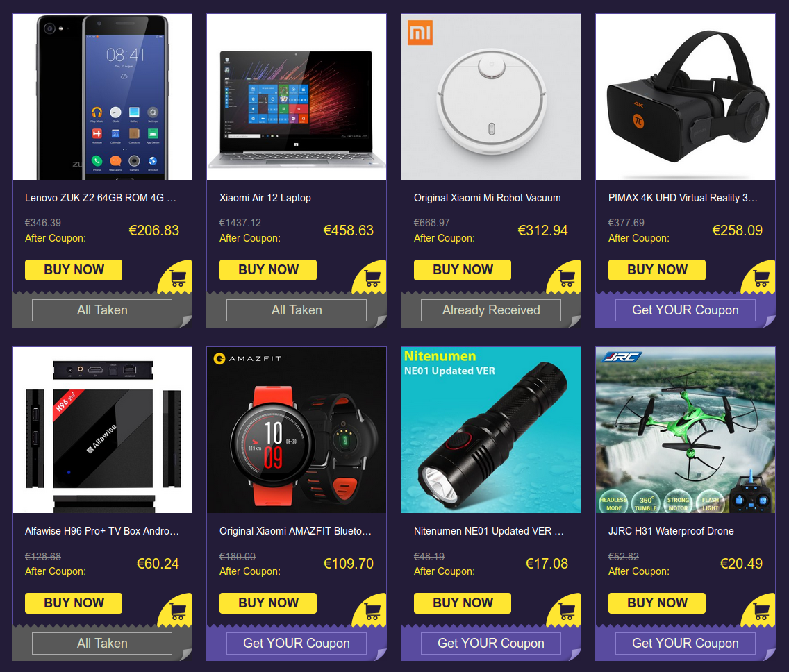Get YOUR Coupon for JJRC H31 Drone
789x672 pixels.
click(686, 644)
